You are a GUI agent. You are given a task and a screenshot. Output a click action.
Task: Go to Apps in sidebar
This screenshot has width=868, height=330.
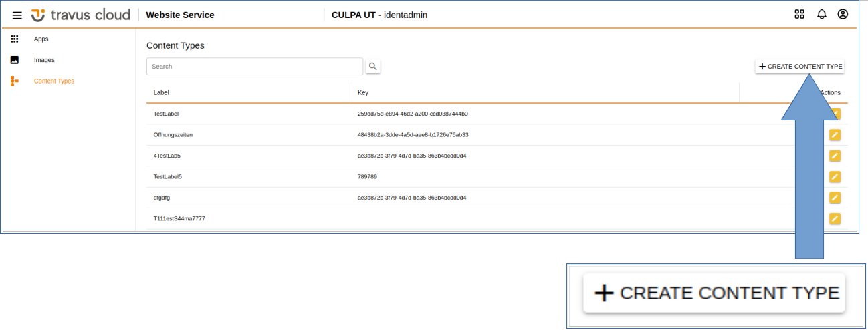[x=41, y=39]
